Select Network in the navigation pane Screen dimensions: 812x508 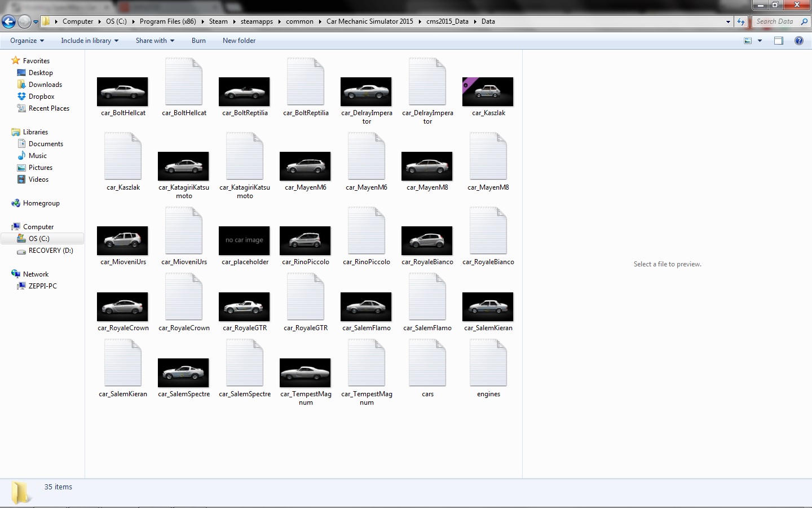(36, 274)
